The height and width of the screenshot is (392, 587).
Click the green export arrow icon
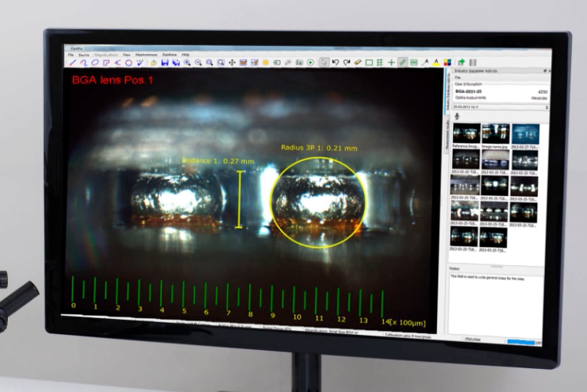461,63
